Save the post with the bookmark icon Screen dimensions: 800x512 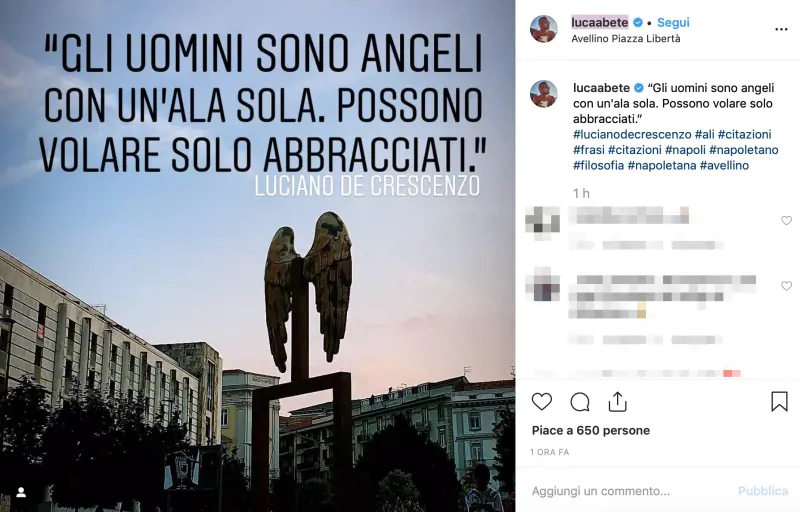pyautogui.click(x=779, y=401)
